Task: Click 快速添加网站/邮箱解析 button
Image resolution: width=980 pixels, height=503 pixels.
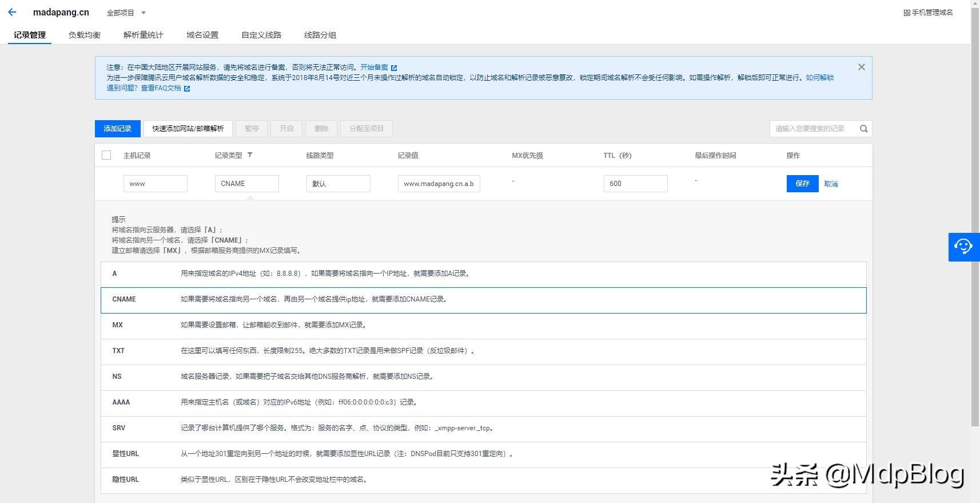Action: (188, 129)
